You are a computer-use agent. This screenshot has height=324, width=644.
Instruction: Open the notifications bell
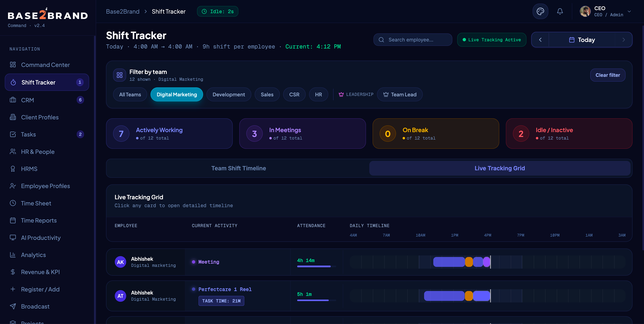[x=560, y=12]
